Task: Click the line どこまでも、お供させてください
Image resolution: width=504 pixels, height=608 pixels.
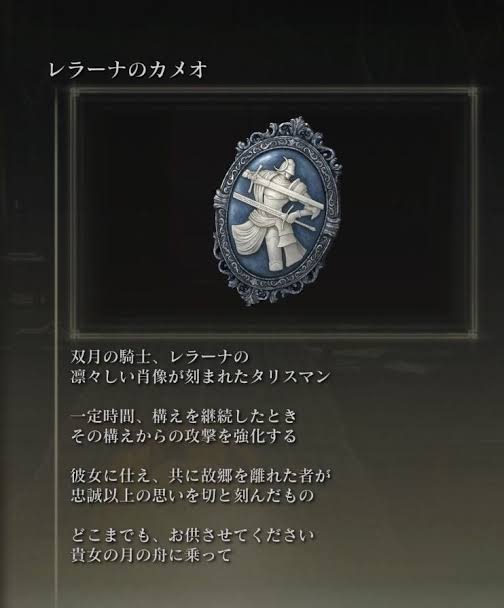Action: (x=193, y=536)
